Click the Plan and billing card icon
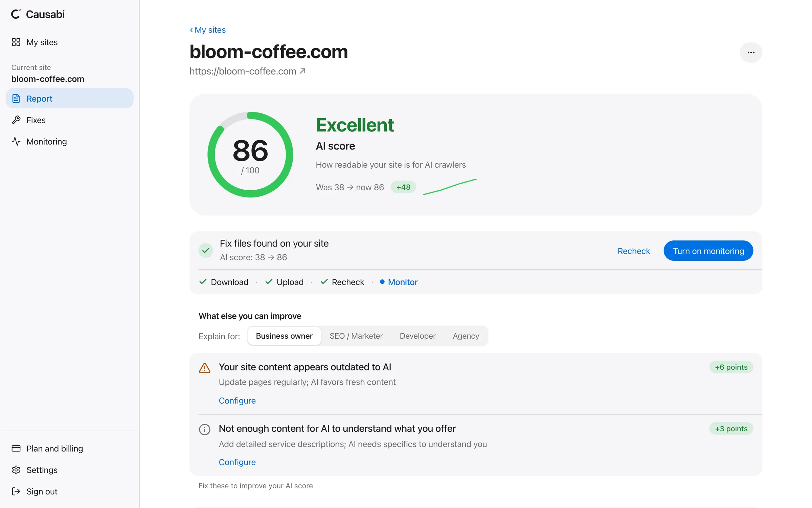Viewport: 812px width, 508px height. point(16,448)
